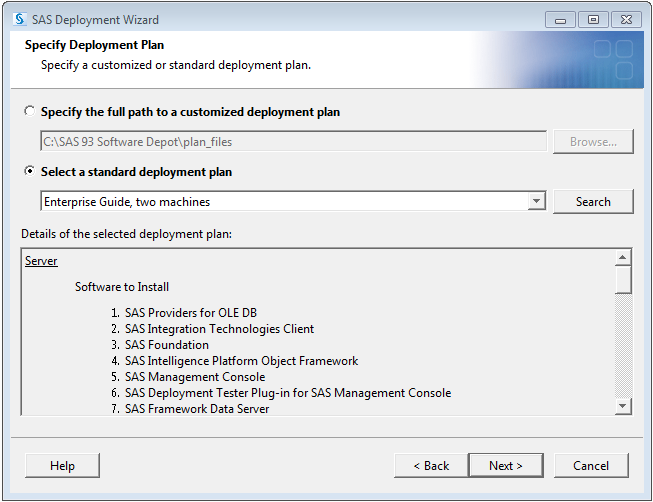
Task: Click the plan_files path text field
Action: click(293, 142)
